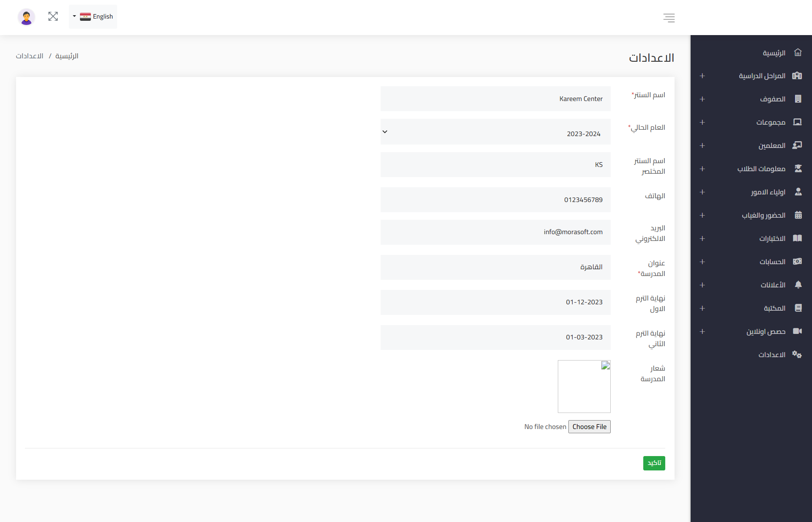Click the money accounts icon in sidebar
Viewport: 812px width, 522px height.
pyautogui.click(x=797, y=262)
